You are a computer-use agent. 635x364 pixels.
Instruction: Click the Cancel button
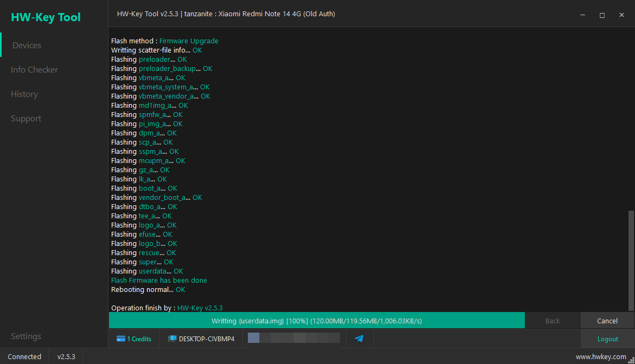tap(607, 321)
